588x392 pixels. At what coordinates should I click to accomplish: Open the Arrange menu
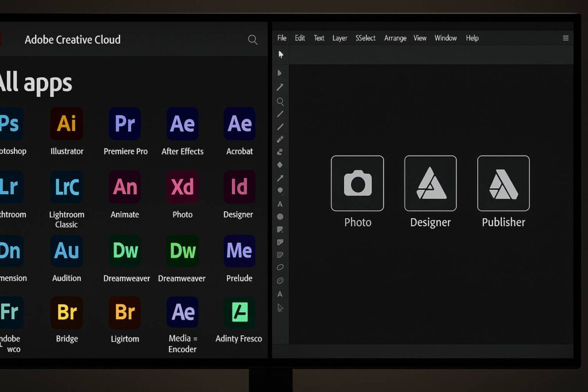tap(395, 38)
